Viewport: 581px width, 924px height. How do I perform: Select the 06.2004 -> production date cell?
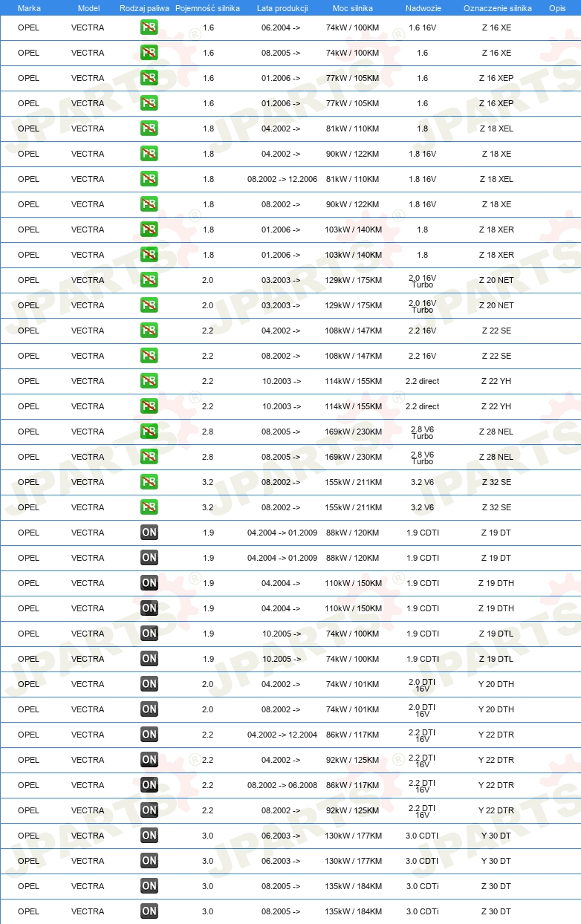[282, 27]
